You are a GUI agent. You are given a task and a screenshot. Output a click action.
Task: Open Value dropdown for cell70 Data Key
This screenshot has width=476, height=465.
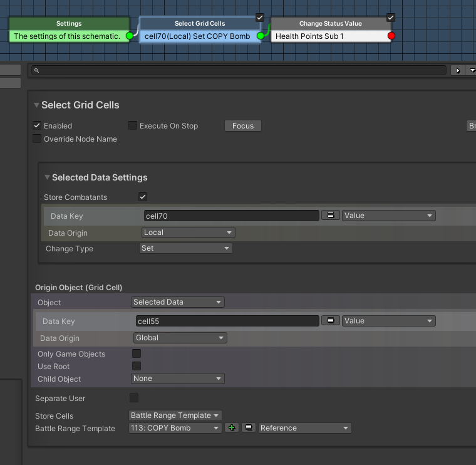388,216
